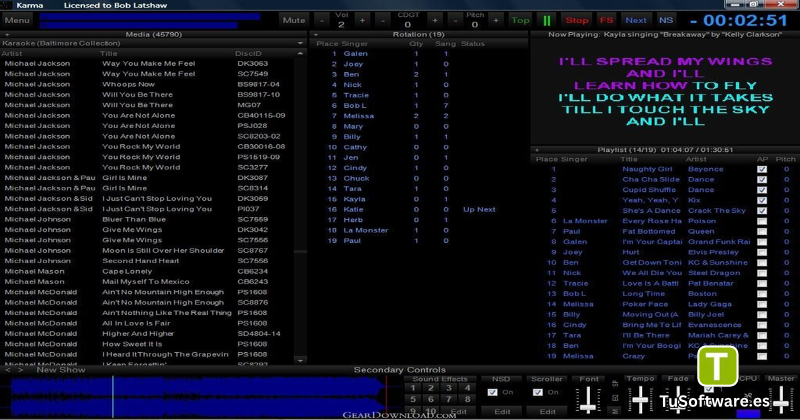Lower pitch with the Pitch minus button
This screenshot has width=800, height=420.
click(x=456, y=20)
